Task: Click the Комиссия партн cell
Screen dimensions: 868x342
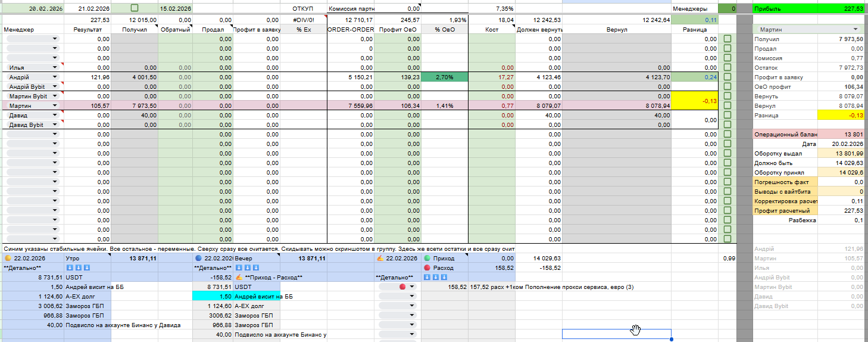Action: (351, 8)
